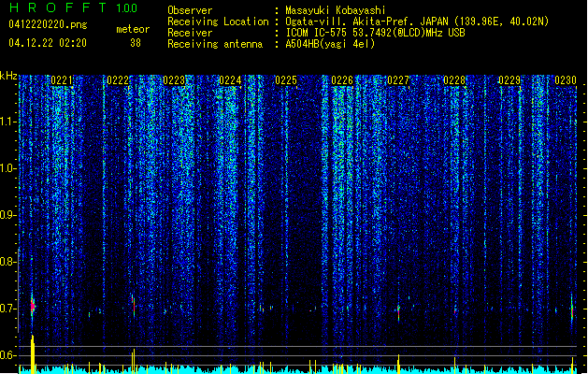Click the Receiver label

190,33
